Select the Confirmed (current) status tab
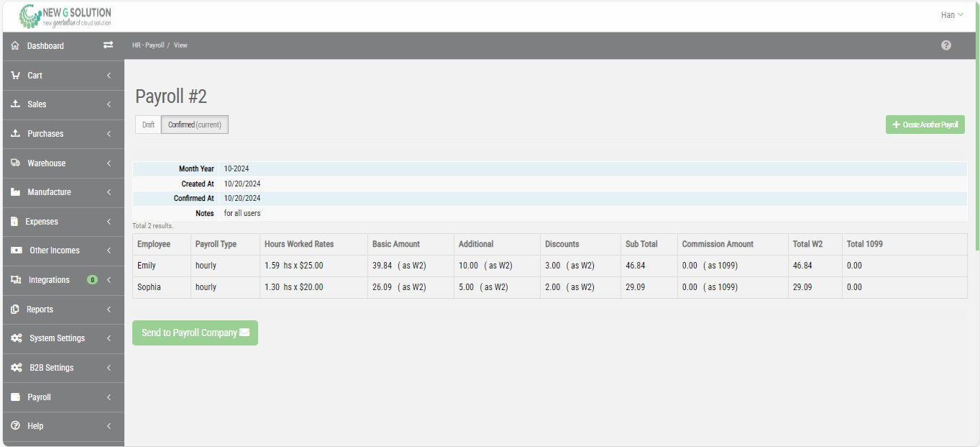This screenshot has width=980, height=447. [x=195, y=125]
